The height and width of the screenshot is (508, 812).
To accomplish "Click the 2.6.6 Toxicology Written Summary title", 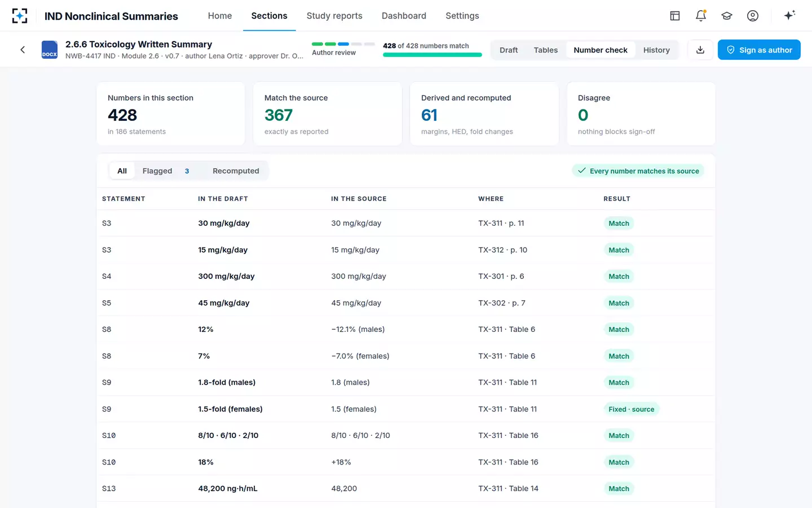I will pos(139,44).
